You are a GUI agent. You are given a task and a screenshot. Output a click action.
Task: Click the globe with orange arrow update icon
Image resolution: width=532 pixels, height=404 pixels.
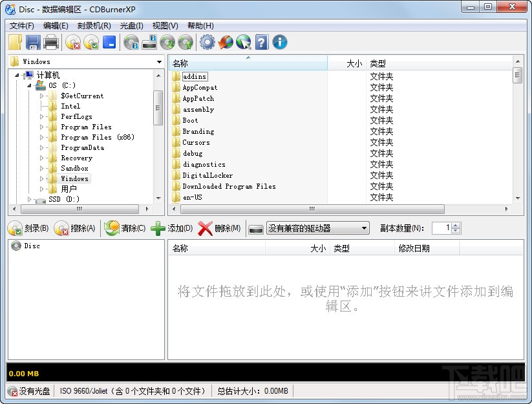[x=226, y=43]
